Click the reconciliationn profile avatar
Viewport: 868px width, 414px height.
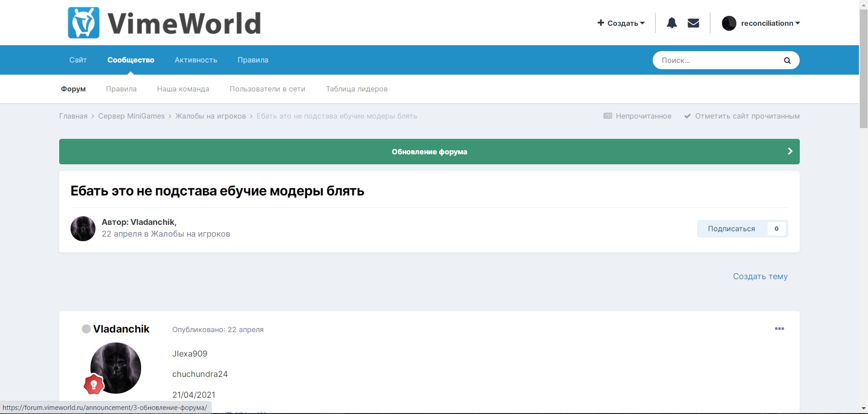click(x=729, y=23)
